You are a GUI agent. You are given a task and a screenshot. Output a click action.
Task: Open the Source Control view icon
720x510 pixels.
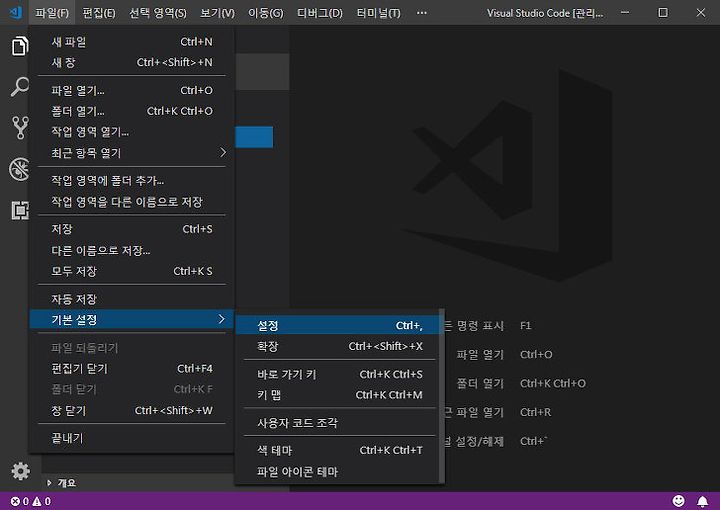tap(20, 128)
